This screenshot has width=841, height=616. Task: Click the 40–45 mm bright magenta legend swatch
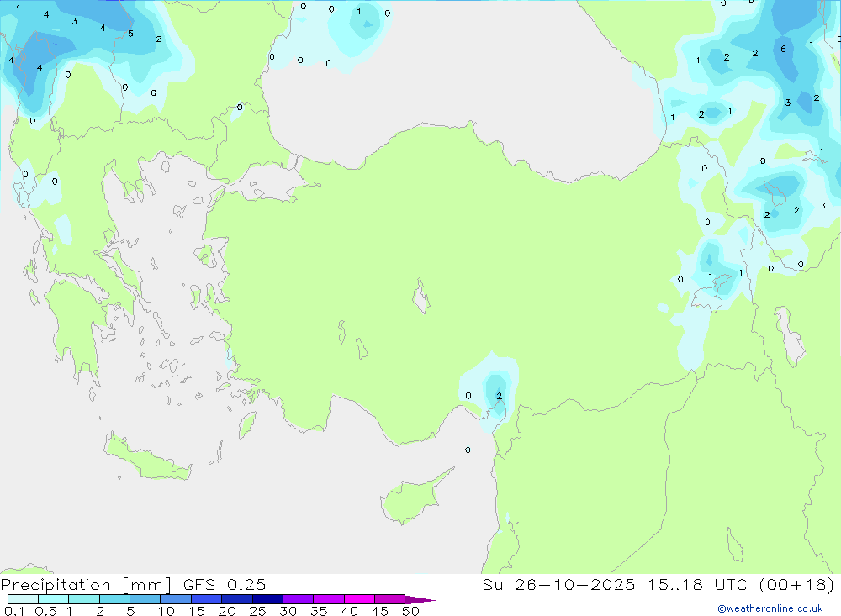point(359,599)
